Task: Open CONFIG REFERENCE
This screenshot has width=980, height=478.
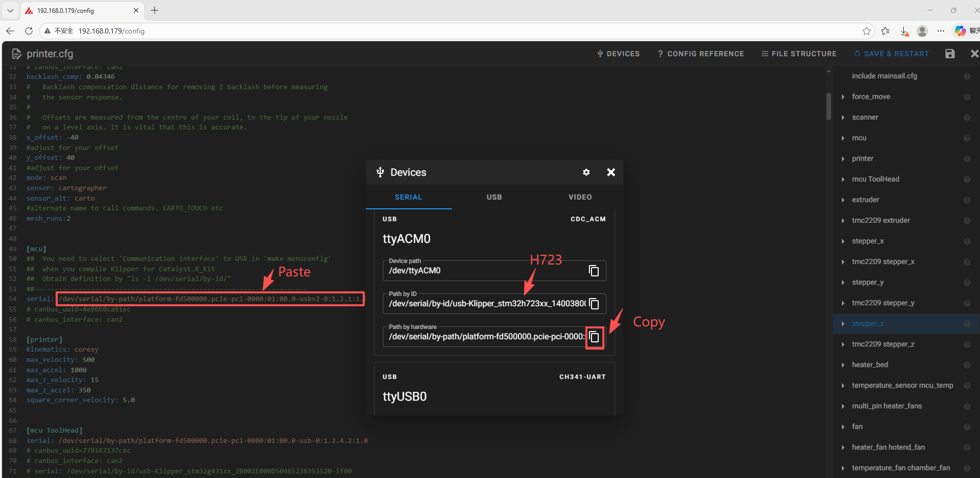Action: click(701, 54)
